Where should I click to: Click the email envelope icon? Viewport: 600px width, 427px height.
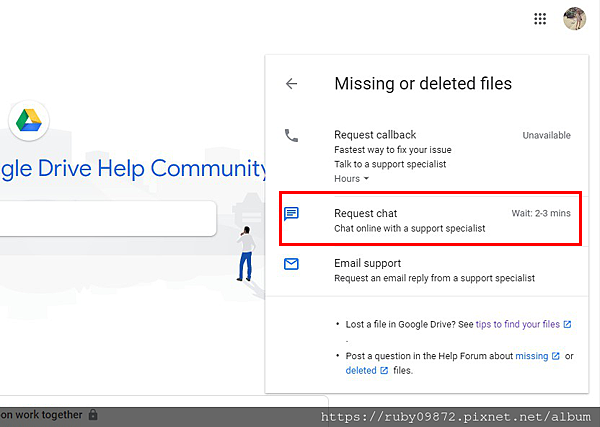point(291,264)
